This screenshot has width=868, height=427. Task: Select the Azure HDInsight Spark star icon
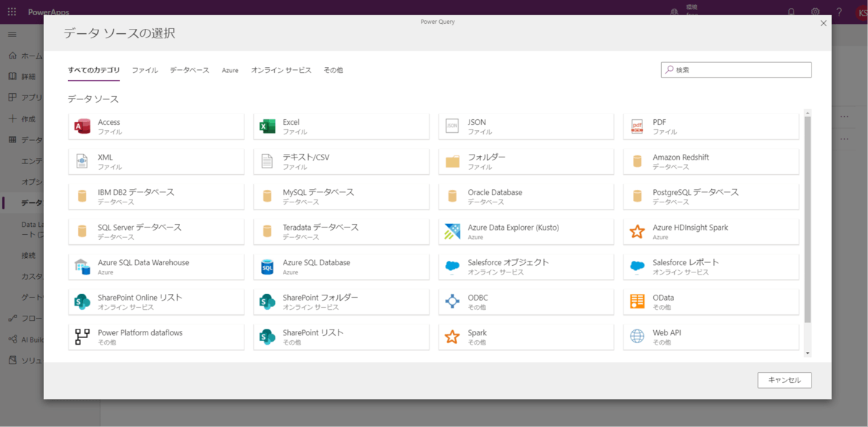[x=637, y=231]
